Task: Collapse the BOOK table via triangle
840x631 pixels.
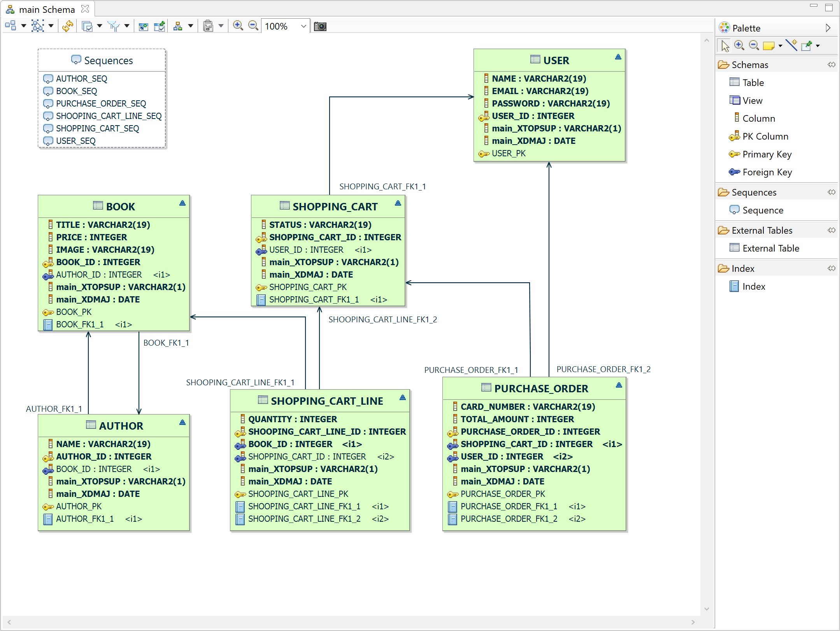Action: 182,203
